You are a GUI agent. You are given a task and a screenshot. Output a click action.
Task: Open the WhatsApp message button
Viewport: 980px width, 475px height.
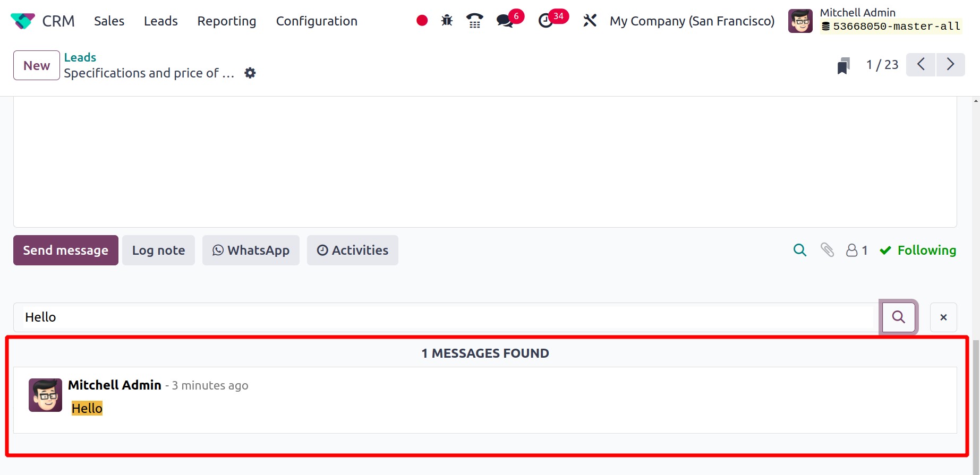(x=251, y=251)
